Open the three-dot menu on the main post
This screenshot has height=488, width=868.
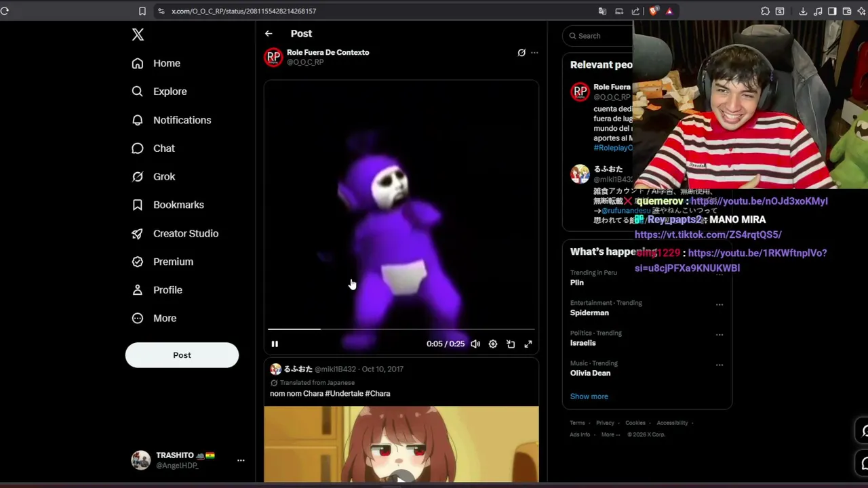(x=534, y=52)
